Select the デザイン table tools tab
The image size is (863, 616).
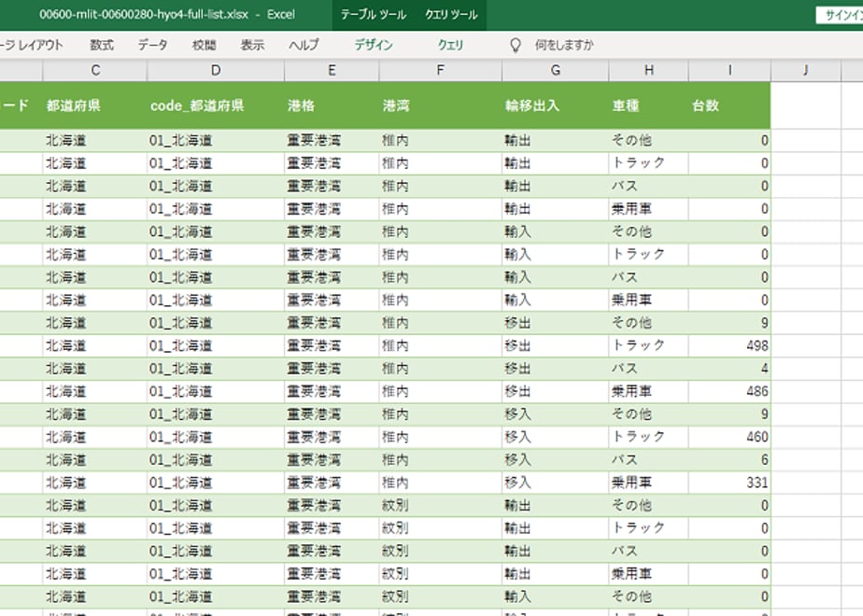(374, 45)
